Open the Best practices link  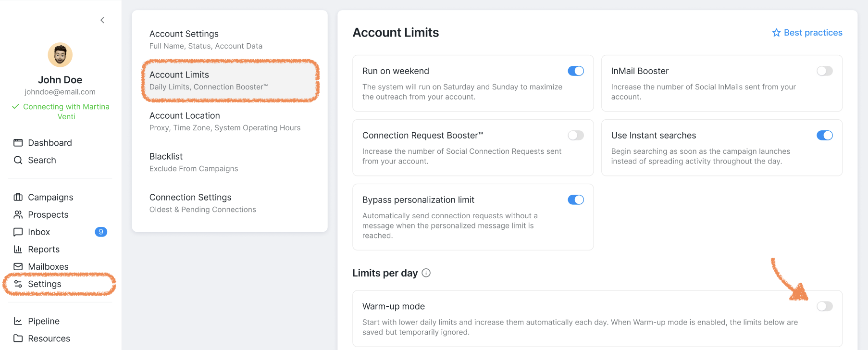tap(807, 33)
